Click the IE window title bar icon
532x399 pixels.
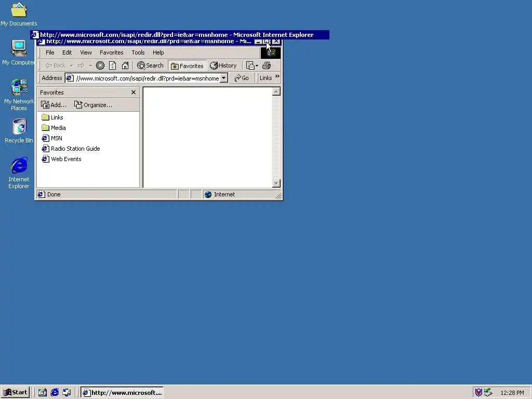point(41,42)
